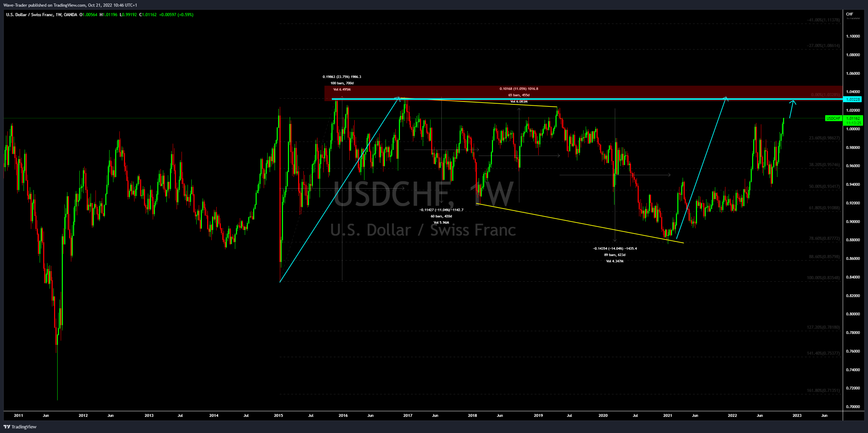Click the 2021 label on time axis
Viewport: 868px width, 433px height.
click(x=668, y=415)
